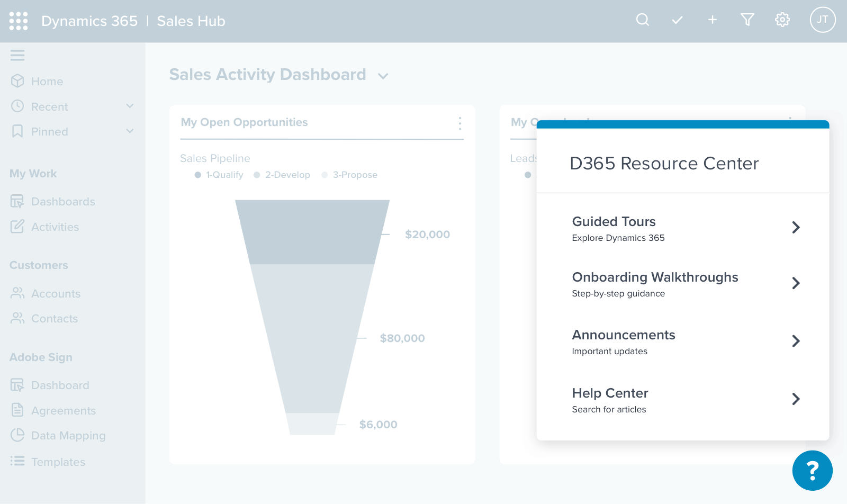The height and width of the screenshot is (504, 847).
Task: Open Templates in the sidebar
Action: pyautogui.click(x=58, y=462)
